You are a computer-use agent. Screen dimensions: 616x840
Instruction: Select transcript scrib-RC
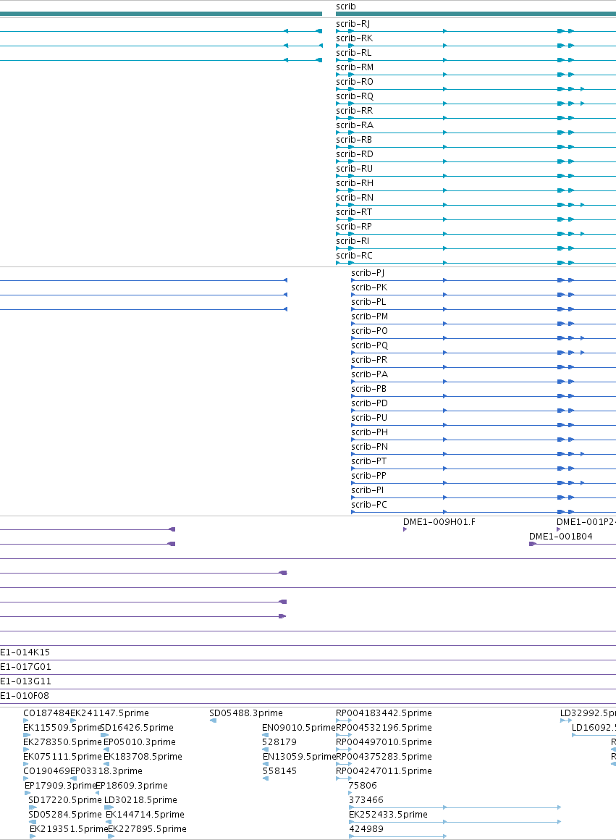(x=354, y=255)
